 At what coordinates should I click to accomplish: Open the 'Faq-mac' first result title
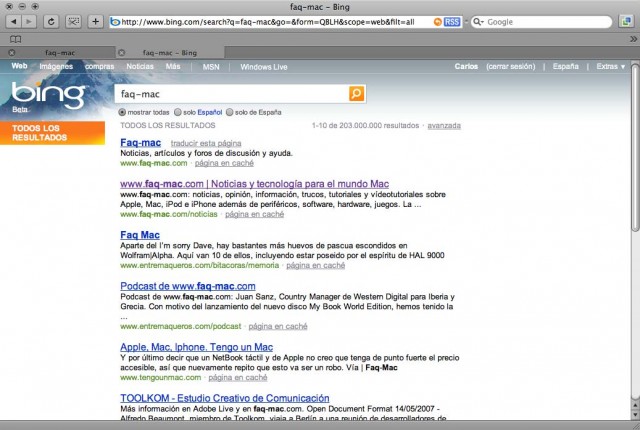coord(140,143)
